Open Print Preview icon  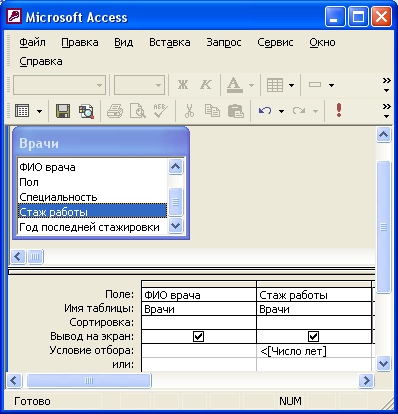(x=138, y=111)
